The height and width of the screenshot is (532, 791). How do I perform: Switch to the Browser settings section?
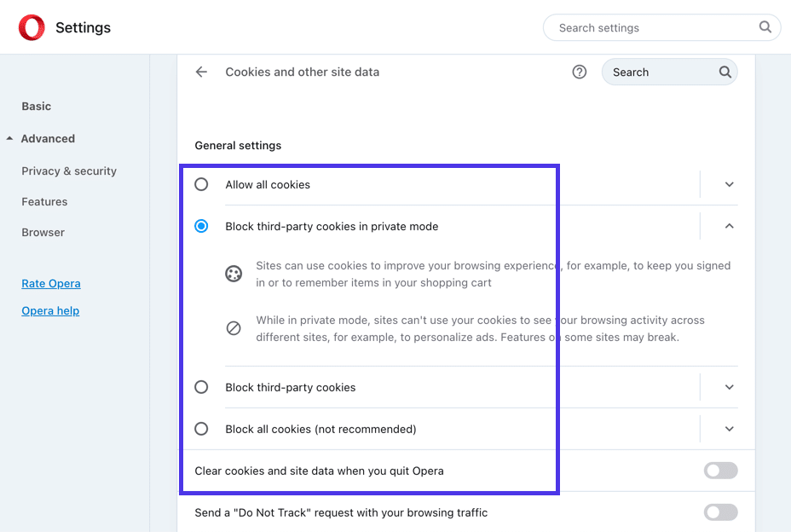(43, 232)
